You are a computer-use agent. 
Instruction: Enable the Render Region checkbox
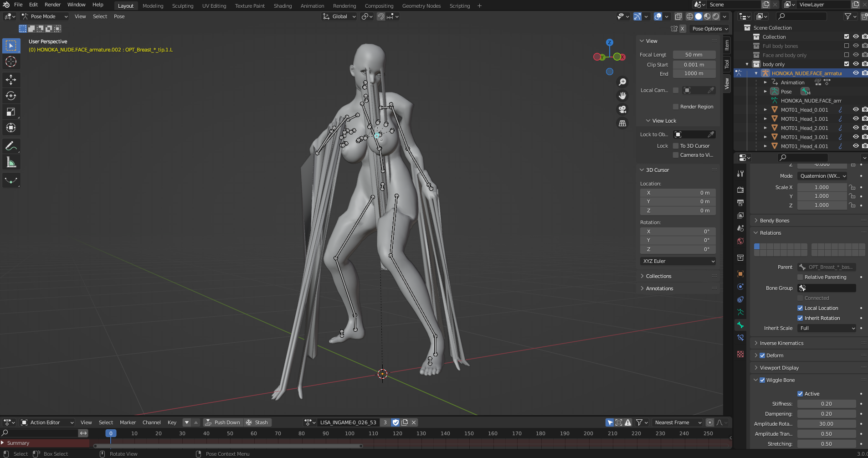click(676, 107)
